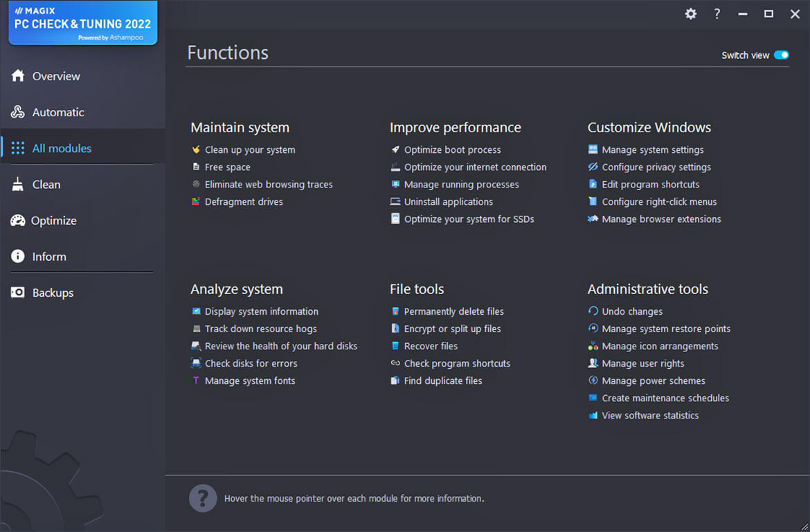Click the Manage system fonts T icon
Screen dimensions: 810x532
196,380
